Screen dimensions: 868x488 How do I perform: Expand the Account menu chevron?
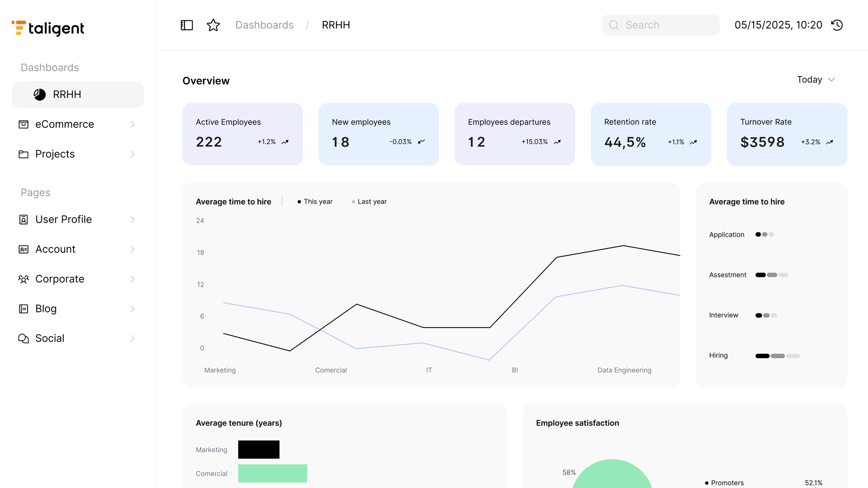(133, 249)
